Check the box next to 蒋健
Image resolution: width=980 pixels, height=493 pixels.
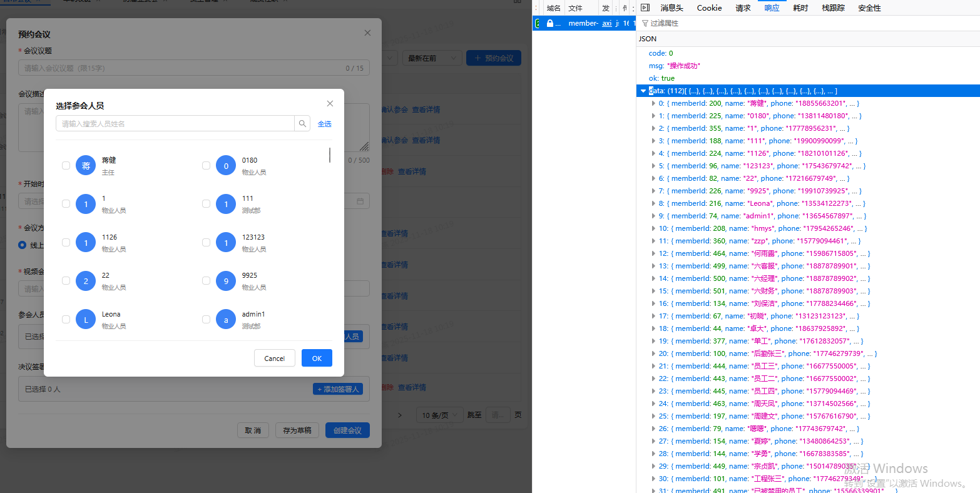(66, 166)
